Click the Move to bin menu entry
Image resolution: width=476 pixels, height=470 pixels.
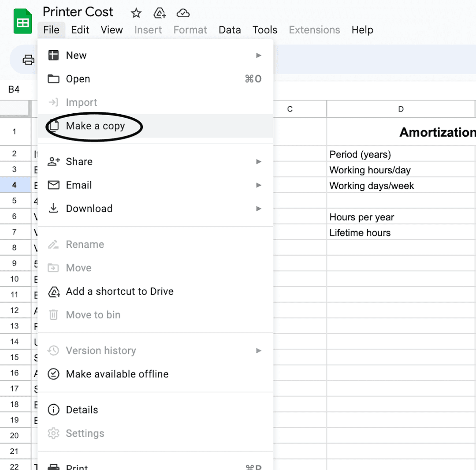156,315
